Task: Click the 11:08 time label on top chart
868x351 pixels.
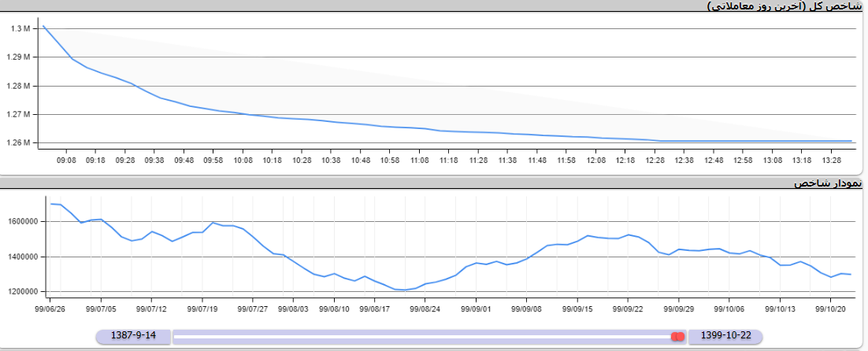Action: coord(419,160)
